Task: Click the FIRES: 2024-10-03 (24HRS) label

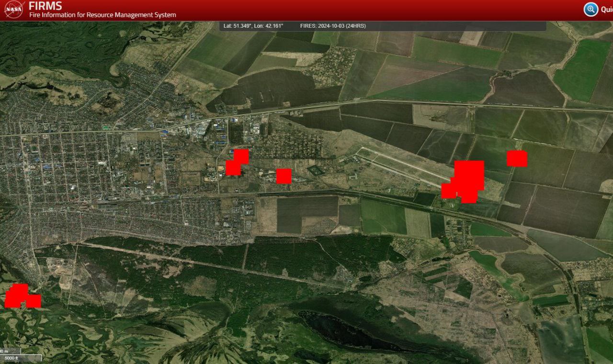Action: 333,26
